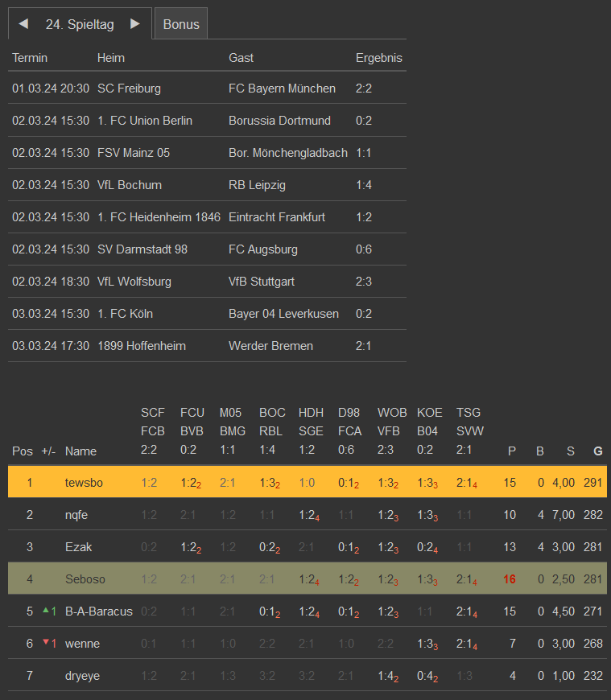611x700 pixels.
Task: Click the Ezak player name
Action: click(x=78, y=547)
